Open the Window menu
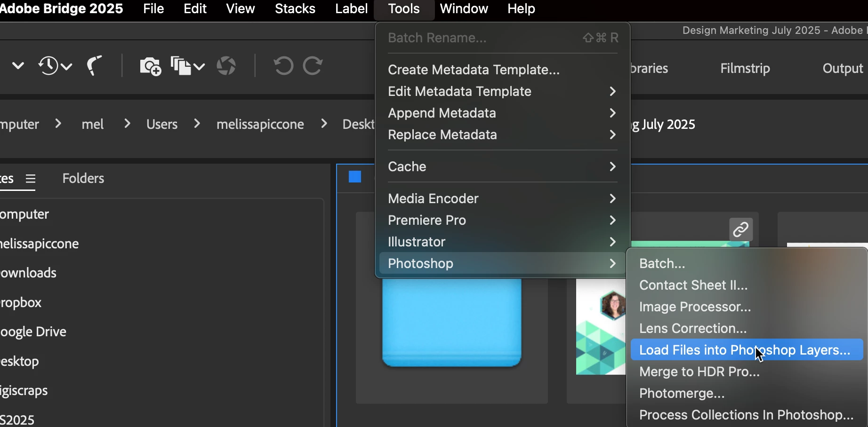This screenshot has height=427, width=868. click(x=464, y=9)
